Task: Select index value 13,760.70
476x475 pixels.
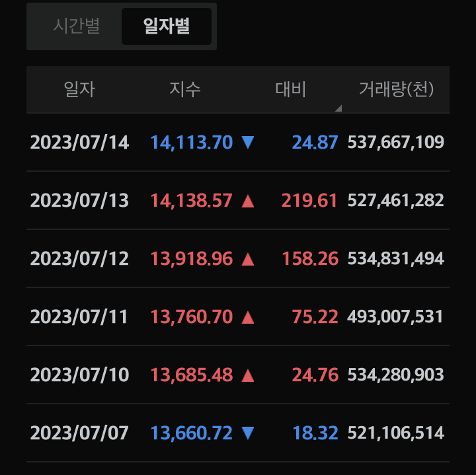Action: point(192,317)
